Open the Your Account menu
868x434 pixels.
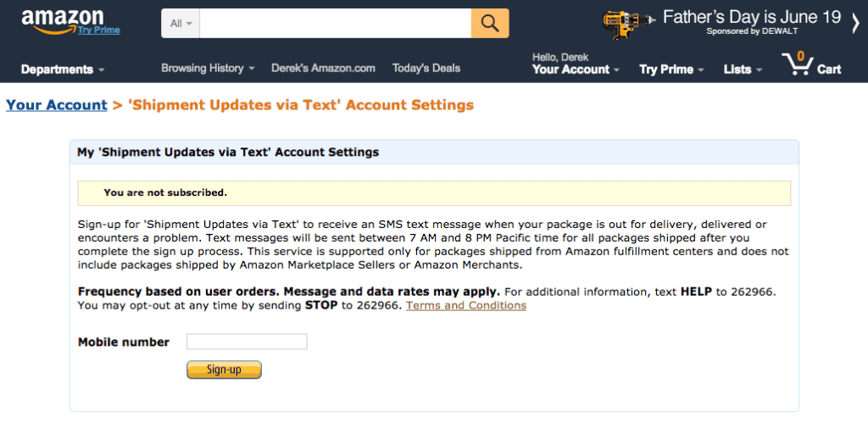[575, 70]
